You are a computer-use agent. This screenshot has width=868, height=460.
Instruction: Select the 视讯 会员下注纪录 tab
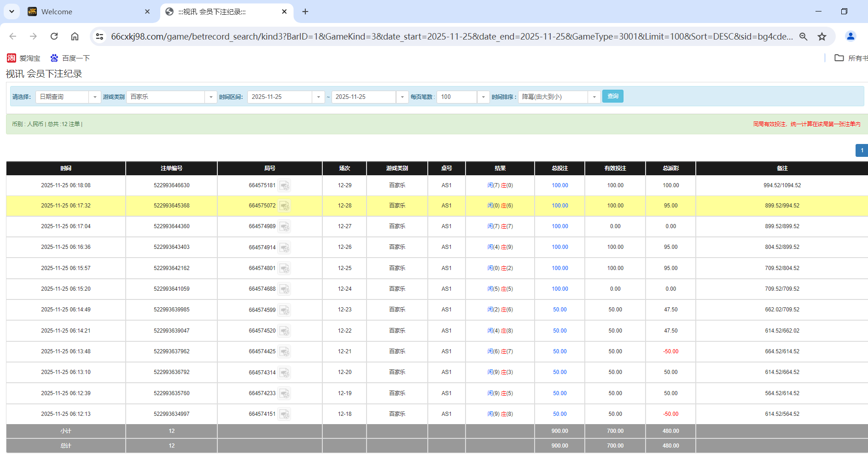click(216, 11)
